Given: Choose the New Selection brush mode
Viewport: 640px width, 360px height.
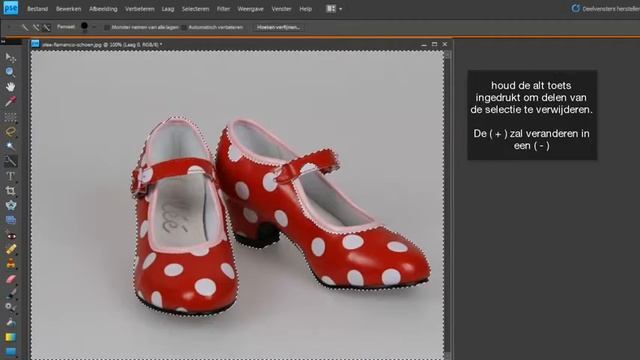Looking at the screenshot, I should pos(25,27).
